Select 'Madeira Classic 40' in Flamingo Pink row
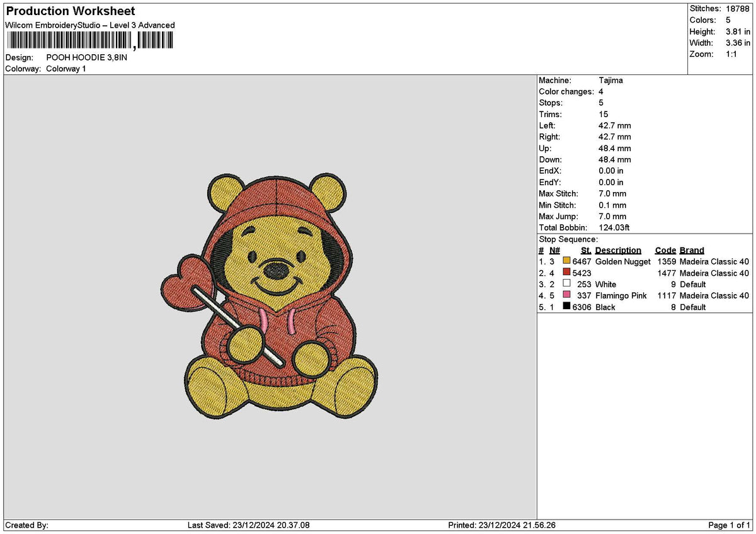Image resolution: width=756 pixels, height=534 pixels. pos(714,296)
